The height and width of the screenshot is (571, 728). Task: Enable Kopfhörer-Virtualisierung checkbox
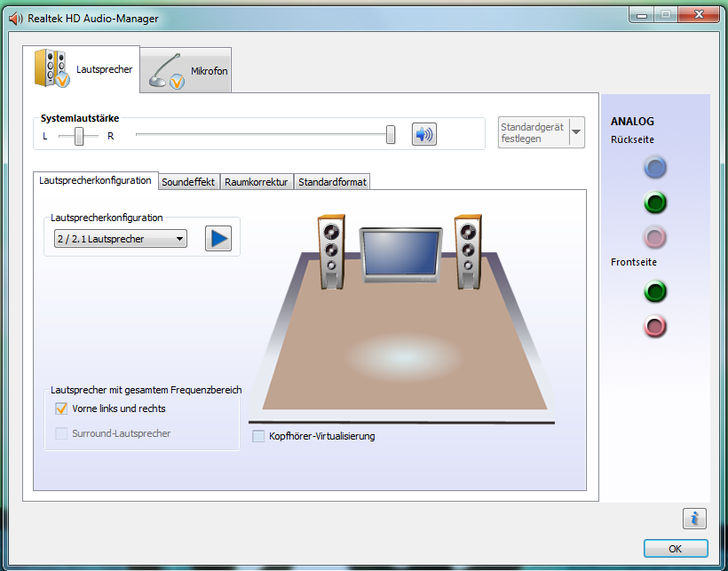pos(258,436)
